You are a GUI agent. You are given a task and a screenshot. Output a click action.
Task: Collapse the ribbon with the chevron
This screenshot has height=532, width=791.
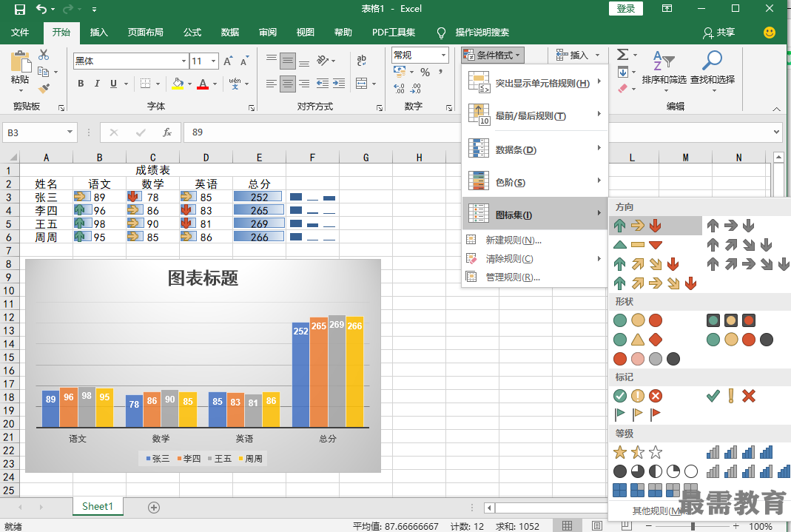[x=776, y=109]
